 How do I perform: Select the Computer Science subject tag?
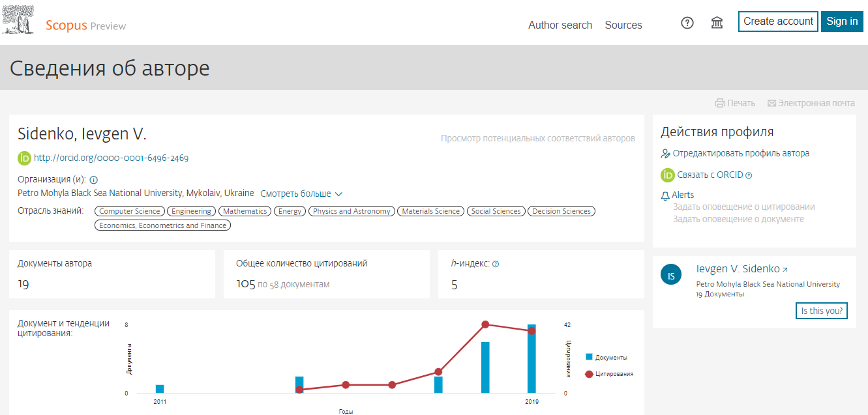[130, 211]
